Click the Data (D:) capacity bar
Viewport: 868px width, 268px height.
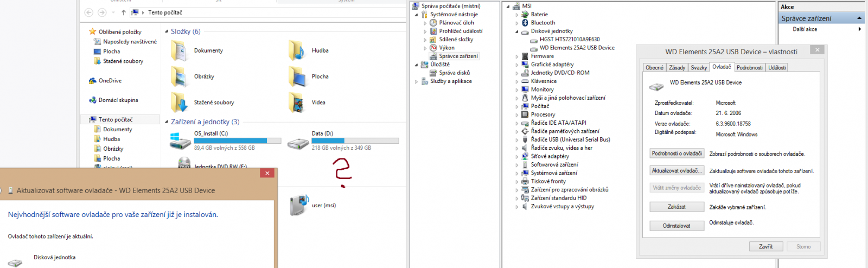355,141
